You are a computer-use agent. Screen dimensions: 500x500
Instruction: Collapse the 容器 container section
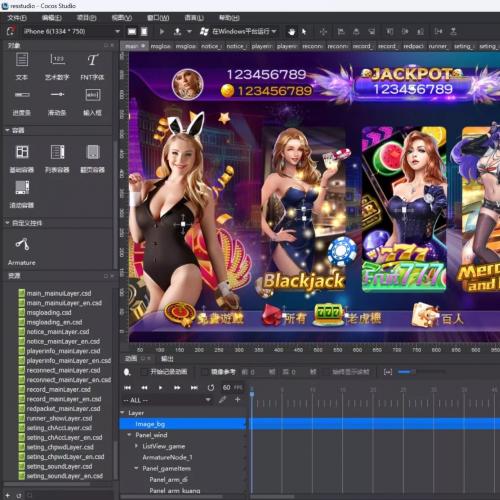tap(7, 130)
